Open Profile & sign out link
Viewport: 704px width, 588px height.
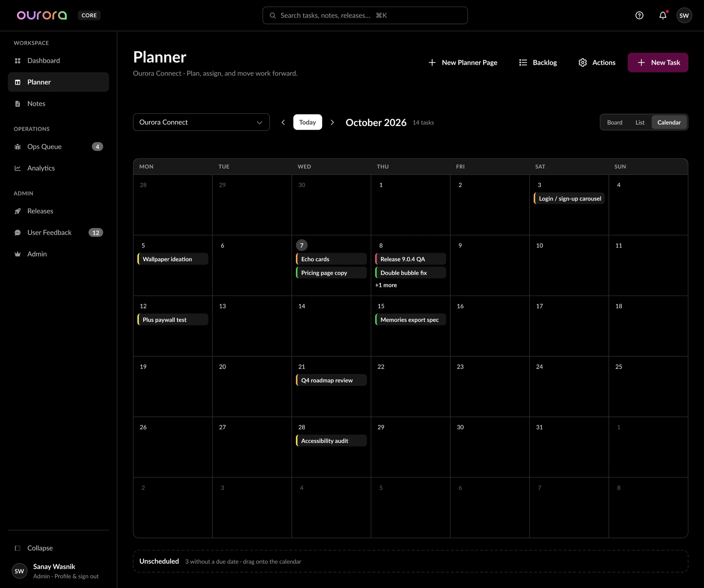point(77,576)
